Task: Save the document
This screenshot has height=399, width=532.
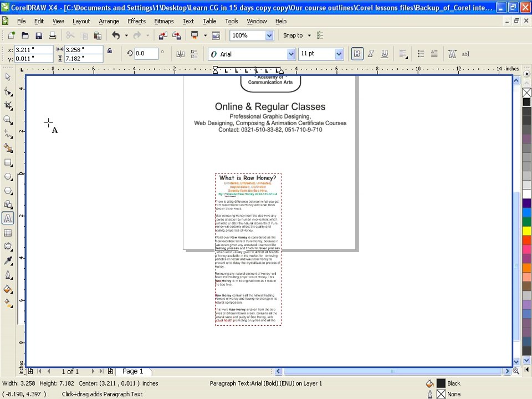Action: click(39, 35)
